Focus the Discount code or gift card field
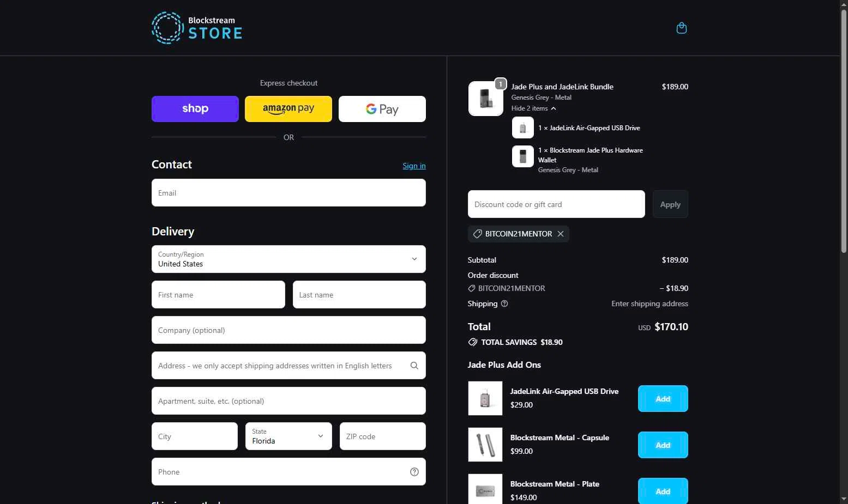The image size is (848, 504). coord(556,204)
